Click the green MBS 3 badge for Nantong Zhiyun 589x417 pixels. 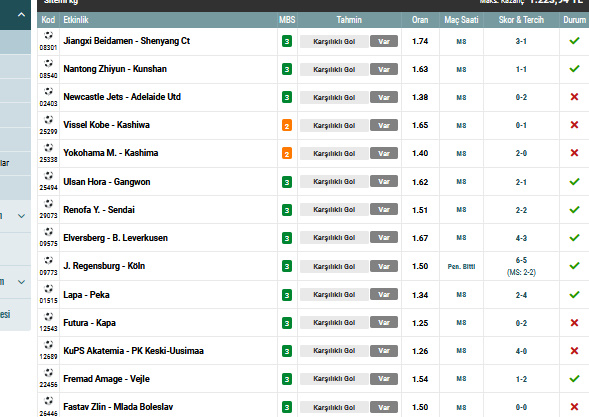tap(287, 70)
